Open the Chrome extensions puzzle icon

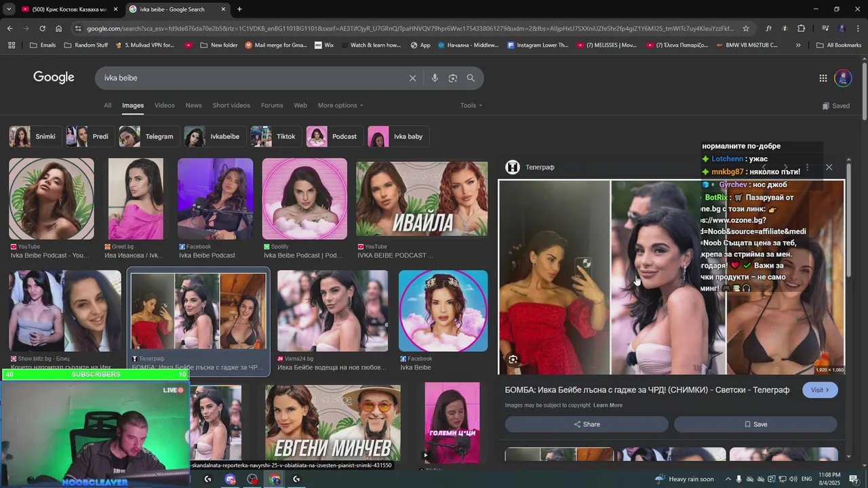click(x=802, y=28)
